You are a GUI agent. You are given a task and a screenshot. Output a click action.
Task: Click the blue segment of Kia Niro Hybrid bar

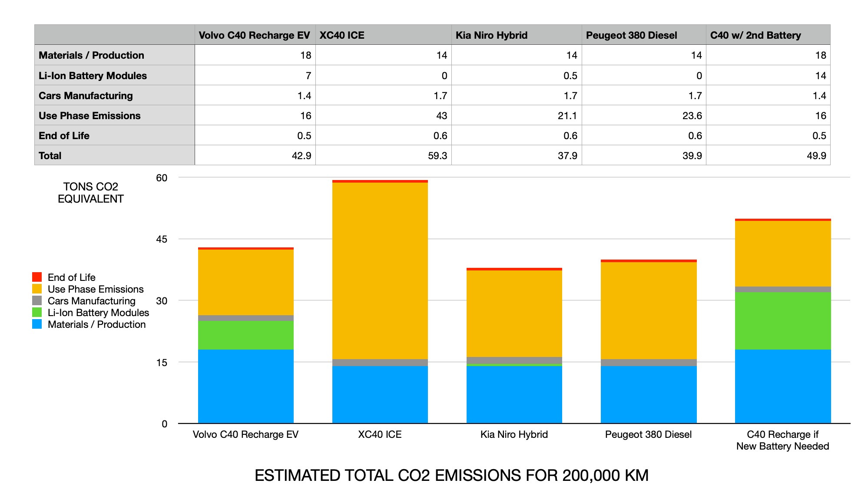click(514, 394)
